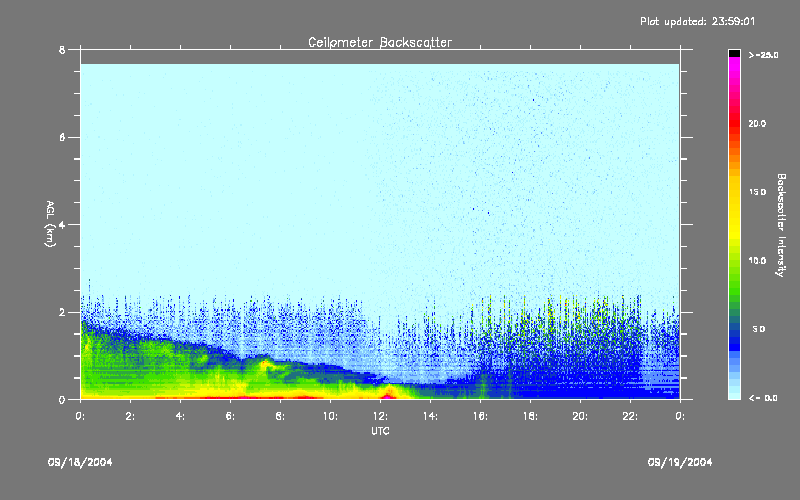Click the 15.0 colorbar scale value
Screen dimensions: 800x500
click(757, 192)
